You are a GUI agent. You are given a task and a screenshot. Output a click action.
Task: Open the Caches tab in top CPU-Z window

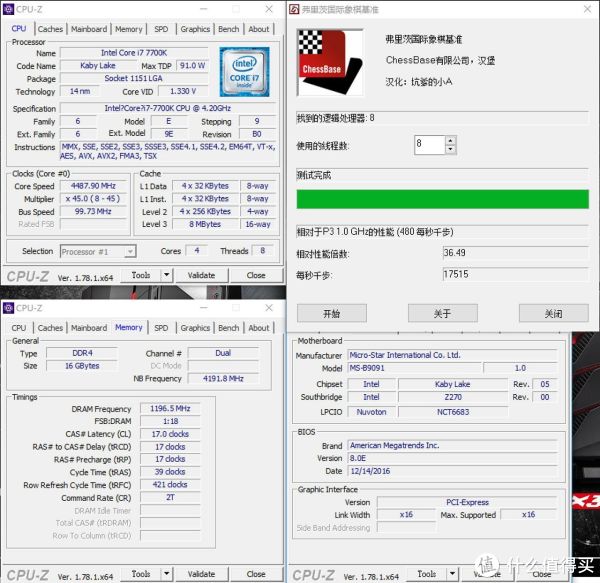50,29
